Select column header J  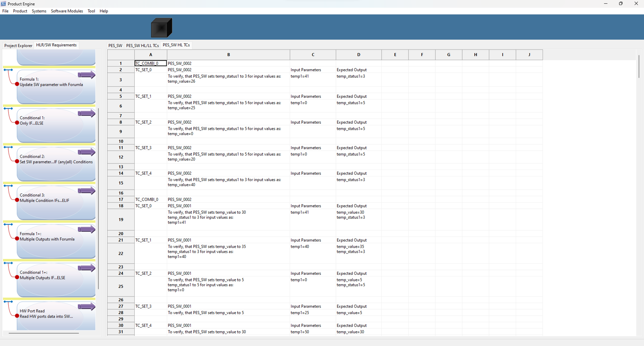[529, 55]
